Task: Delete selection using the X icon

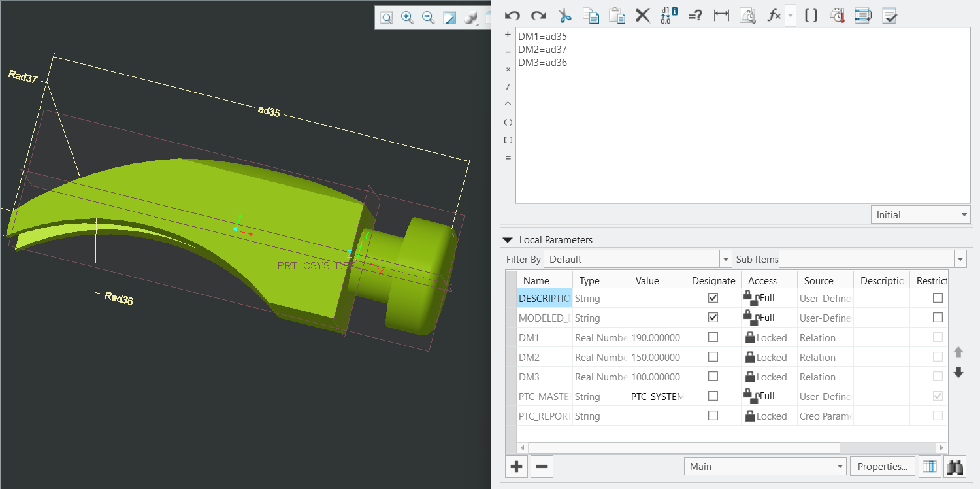Action: click(x=643, y=16)
